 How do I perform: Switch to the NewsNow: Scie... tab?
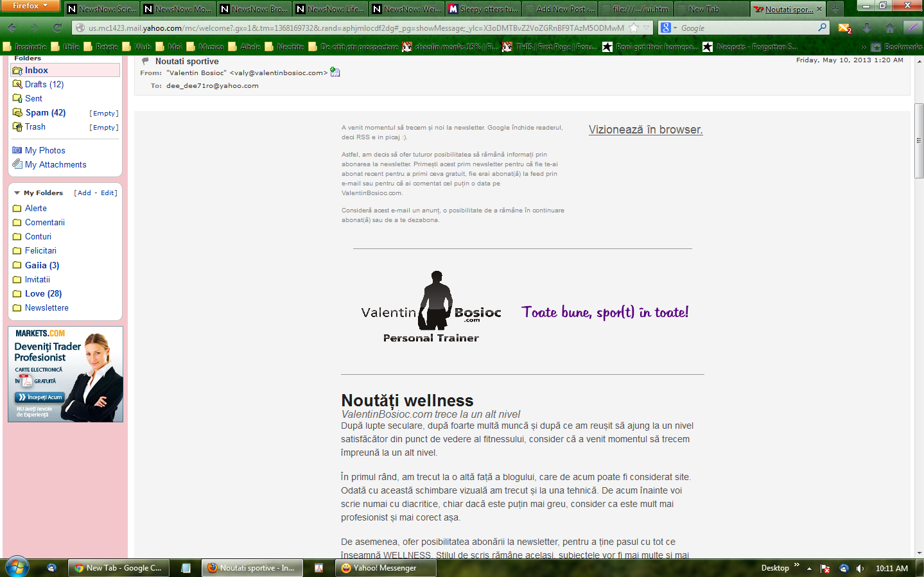(101, 9)
